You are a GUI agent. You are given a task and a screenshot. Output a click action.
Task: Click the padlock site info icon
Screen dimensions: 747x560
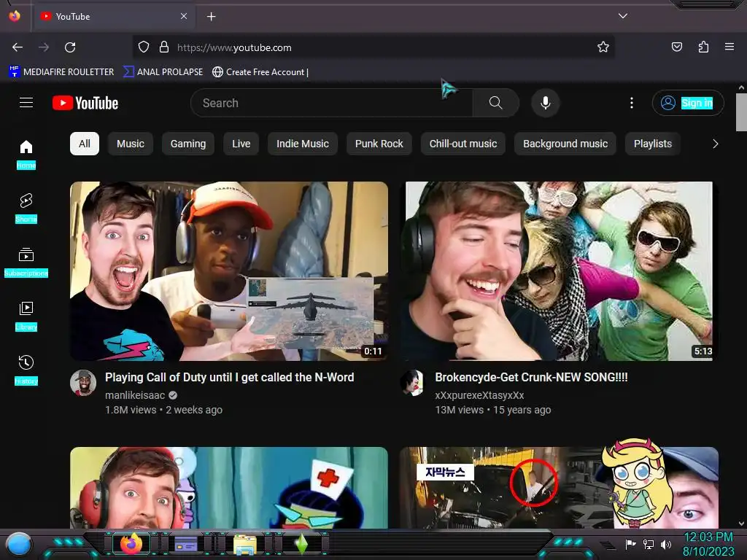click(x=164, y=47)
